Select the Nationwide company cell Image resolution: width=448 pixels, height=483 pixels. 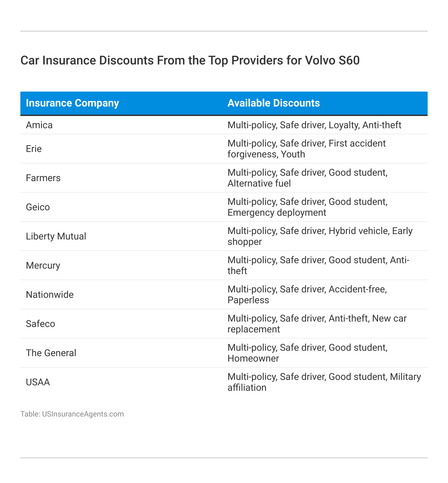(50, 295)
